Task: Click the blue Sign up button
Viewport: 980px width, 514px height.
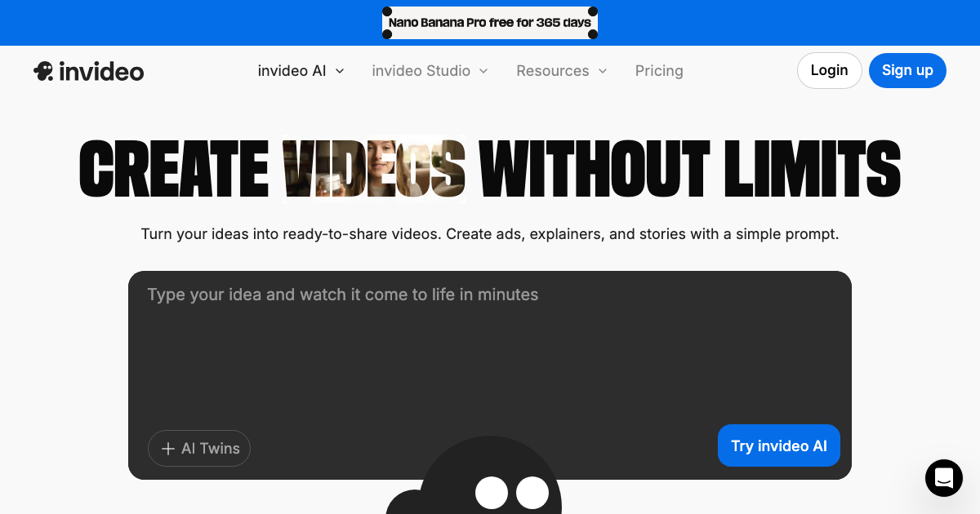Action: coord(907,70)
